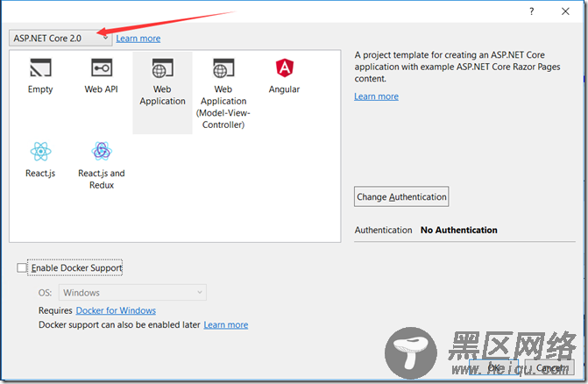588x384 pixels.
Task: Open the ASP.NET Core 2.0 version dropdown
Action: [x=60, y=39]
